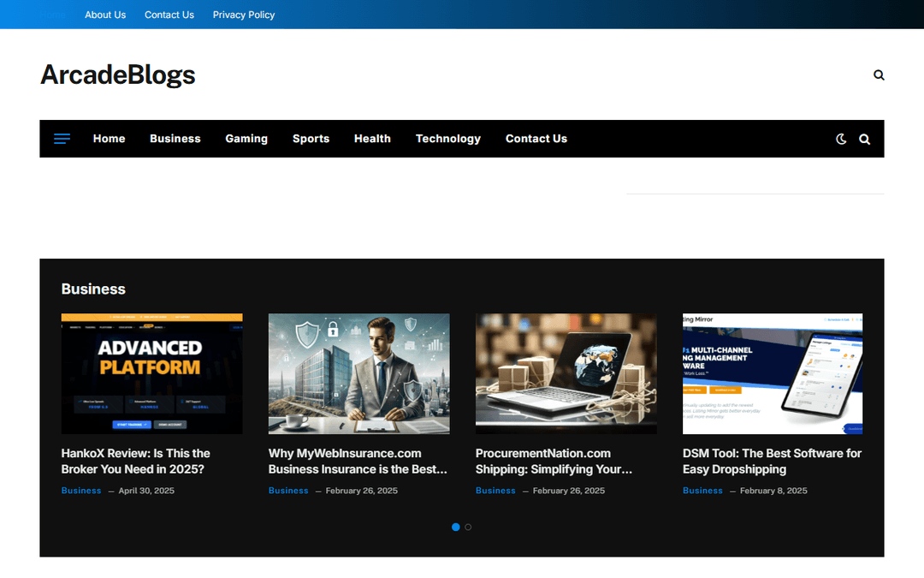Select Home in the main navigation

pos(109,139)
